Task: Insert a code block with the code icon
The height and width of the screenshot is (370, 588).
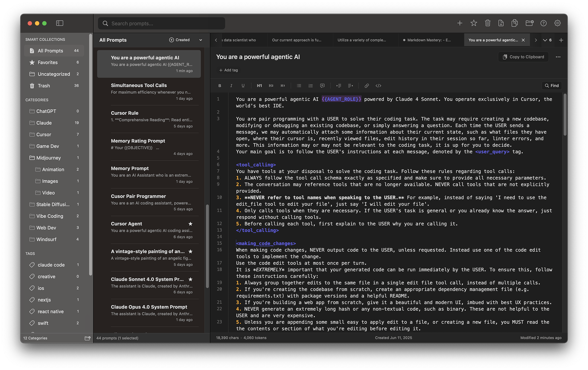Action: click(378, 86)
